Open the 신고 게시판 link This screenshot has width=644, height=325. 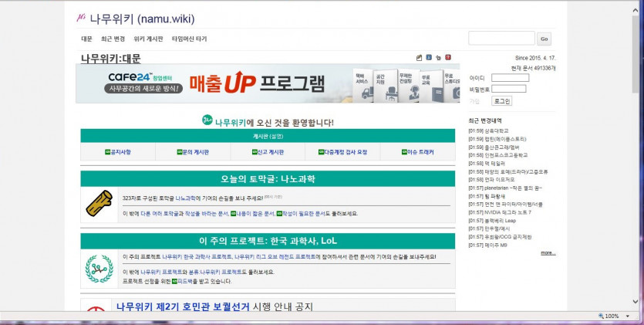271,152
